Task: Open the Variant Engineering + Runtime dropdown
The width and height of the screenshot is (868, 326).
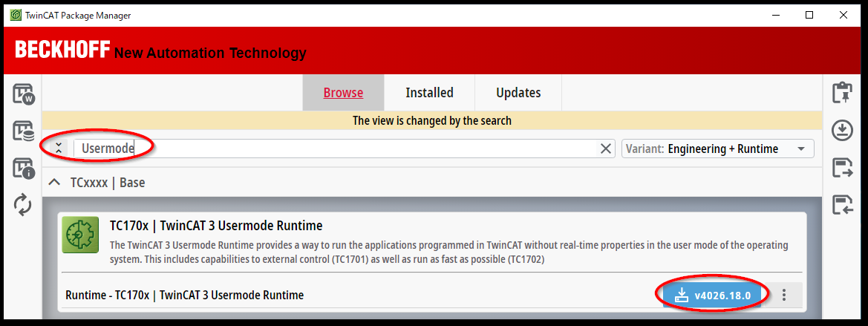Action: click(x=717, y=149)
